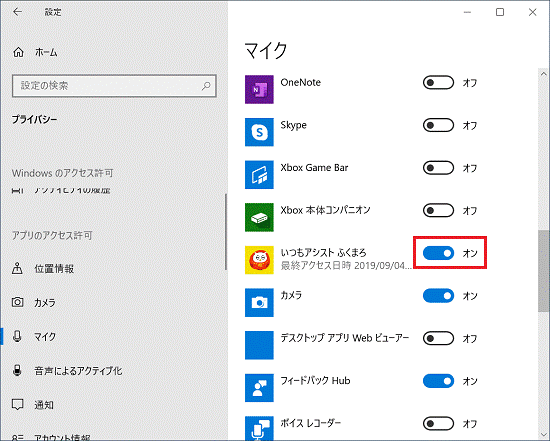Enable ボイス レコーダー microphone toggle
This screenshot has width=550, height=441.
pyautogui.click(x=438, y=423)
